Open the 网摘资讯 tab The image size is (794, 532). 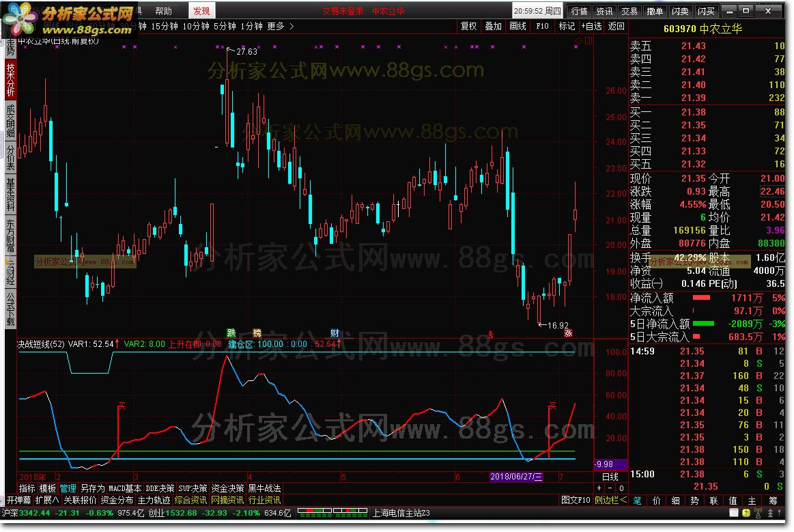coord(227,500)
